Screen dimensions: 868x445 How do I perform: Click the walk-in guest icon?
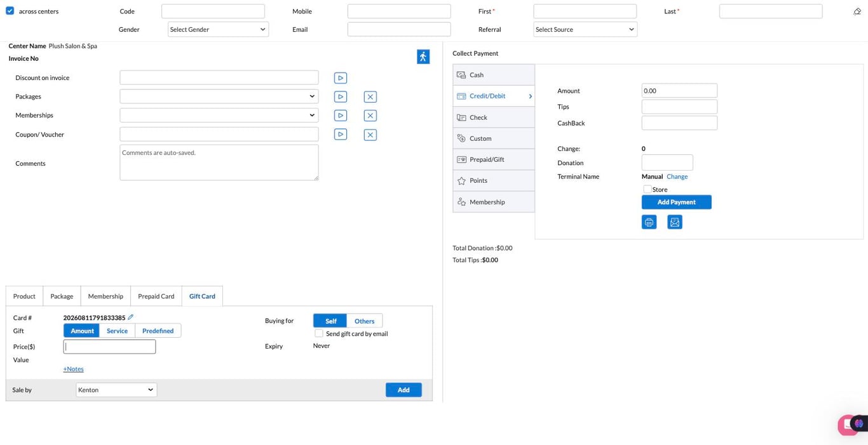pyautogui.click(x=423, y=56)
